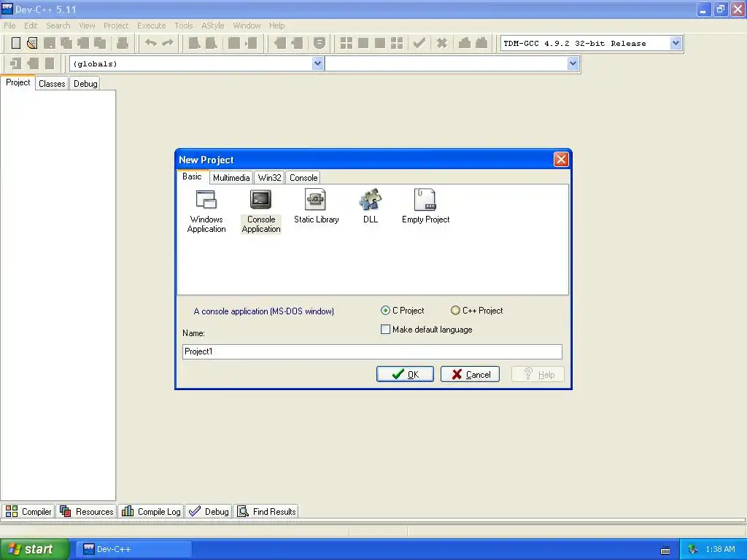Open the File menu
The height and width of the screenshot is (560, 747).
(x=9, y=26)
